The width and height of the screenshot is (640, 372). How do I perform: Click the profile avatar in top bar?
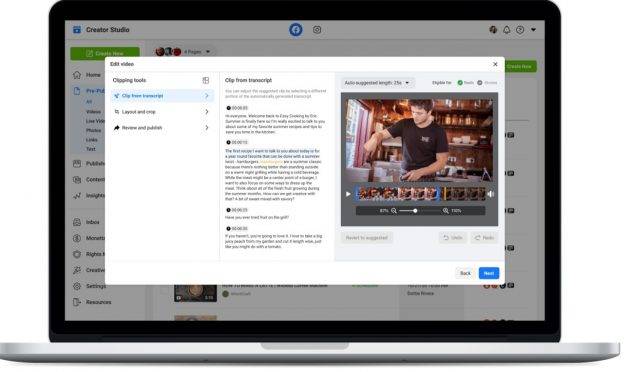click(x=493, y=30)
